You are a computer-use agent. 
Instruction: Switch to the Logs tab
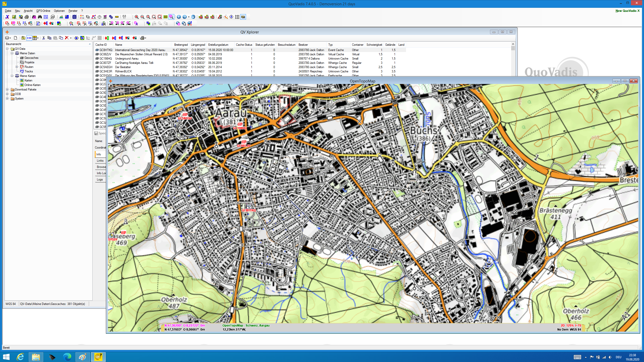pos(100,179)
